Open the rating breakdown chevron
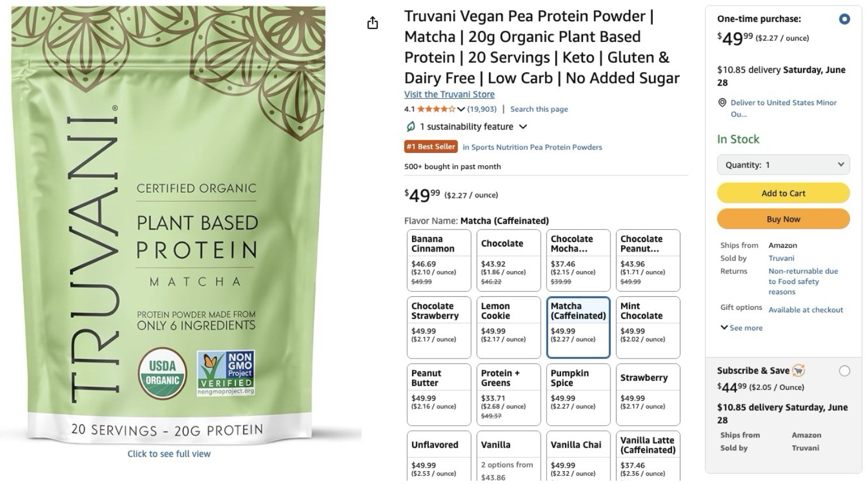Viewport: 868px width, 484px height. 461,109
